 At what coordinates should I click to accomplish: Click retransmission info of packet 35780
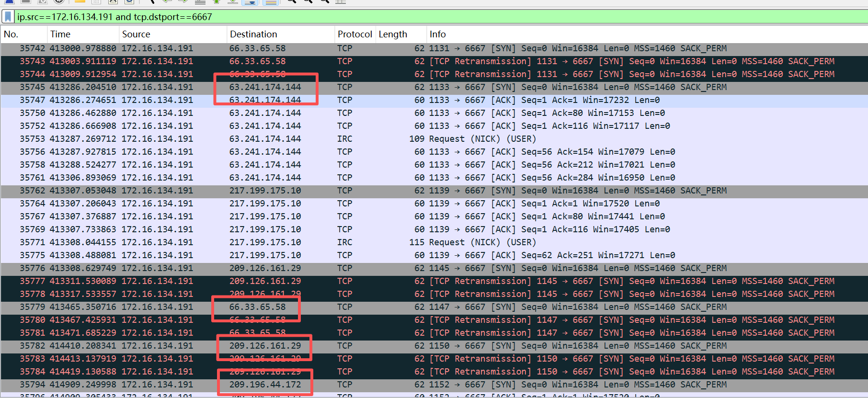tap(632, 320)
